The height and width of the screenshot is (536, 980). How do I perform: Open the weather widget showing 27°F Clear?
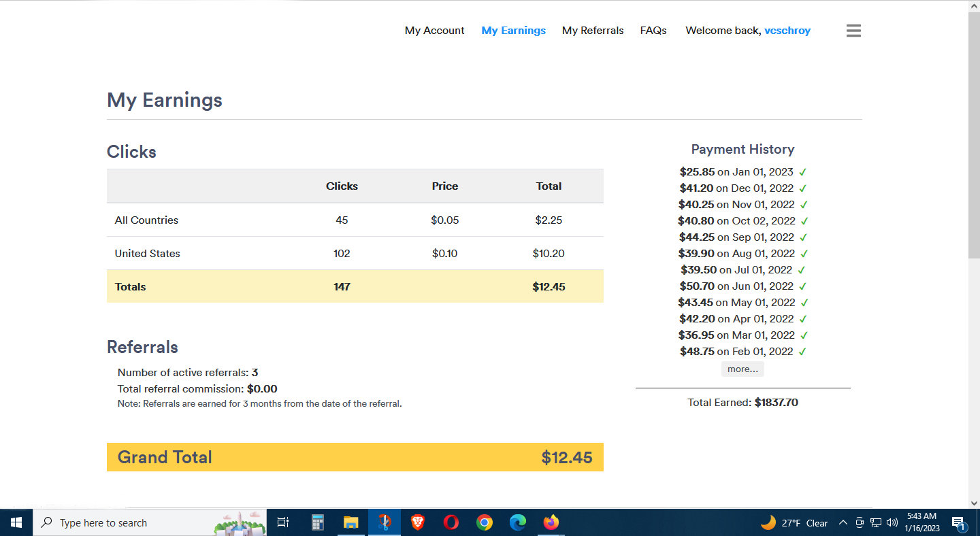tap(794, 522)
